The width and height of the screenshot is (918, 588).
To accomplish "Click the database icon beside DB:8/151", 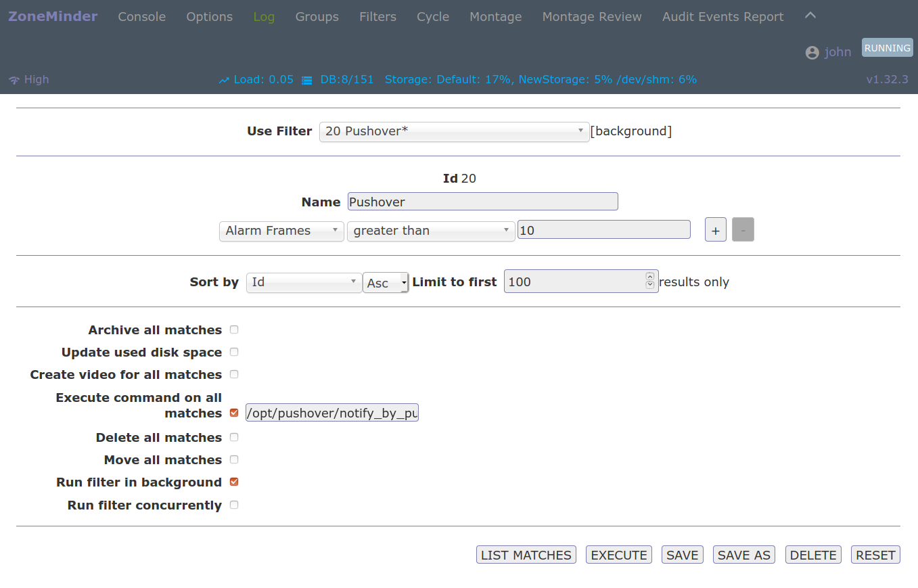I will 307,80.
